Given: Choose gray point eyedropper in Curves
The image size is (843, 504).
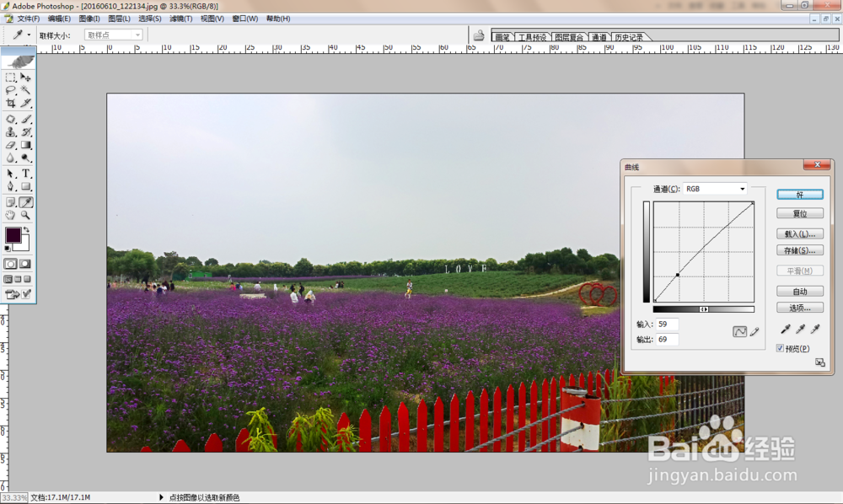Looking at the screenshot, I should coord(801,329).
